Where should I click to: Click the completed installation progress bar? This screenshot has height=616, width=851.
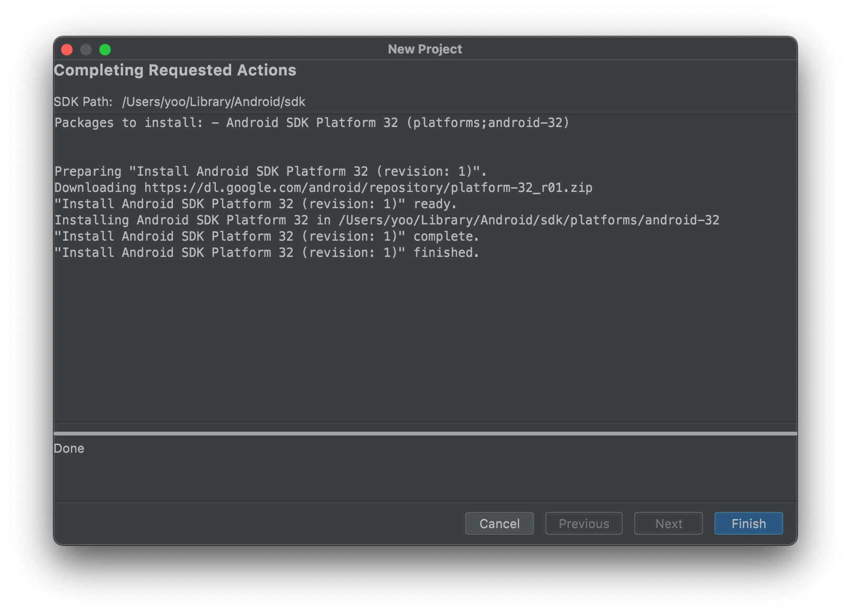425,434
